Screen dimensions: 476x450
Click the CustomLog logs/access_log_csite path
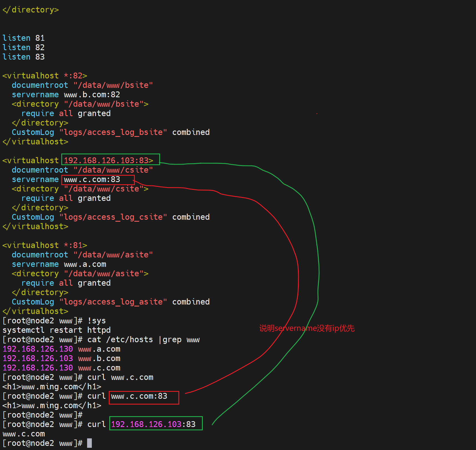pyautogui.click(x=113, y=217)
